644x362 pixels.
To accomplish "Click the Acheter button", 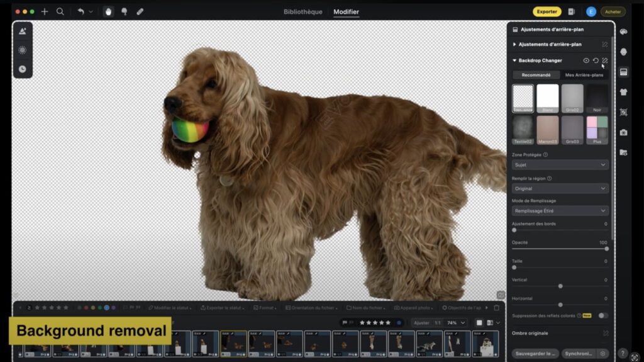I will 612,11.
